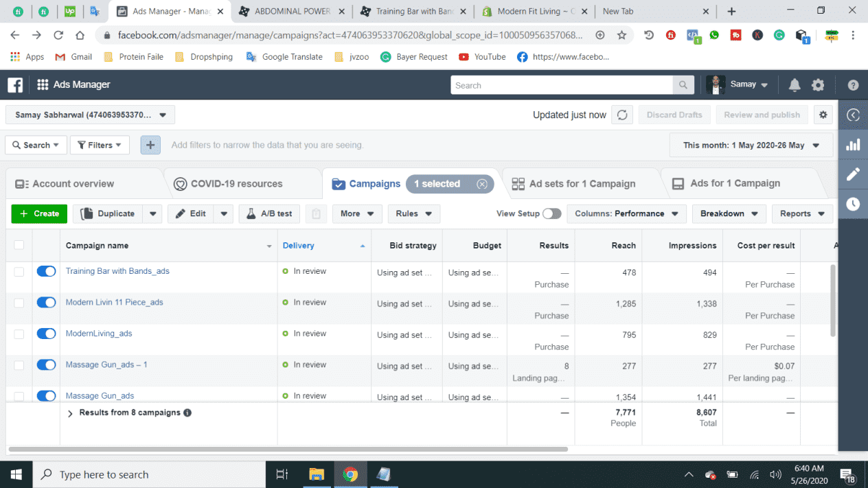Image resolution: width=868 pixels, height=488 pixels.
Task: Check the ModernLiving_ads row checkbox
Action: 19,334
